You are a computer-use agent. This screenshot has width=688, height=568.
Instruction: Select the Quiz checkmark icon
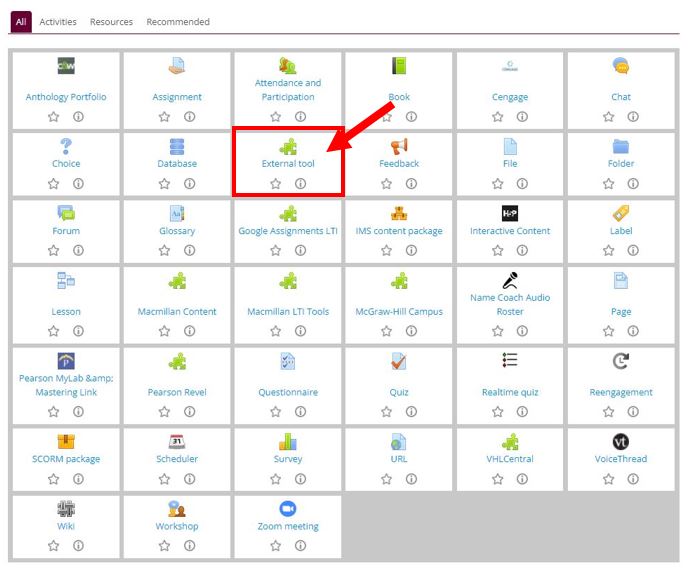tap(399, 361)
